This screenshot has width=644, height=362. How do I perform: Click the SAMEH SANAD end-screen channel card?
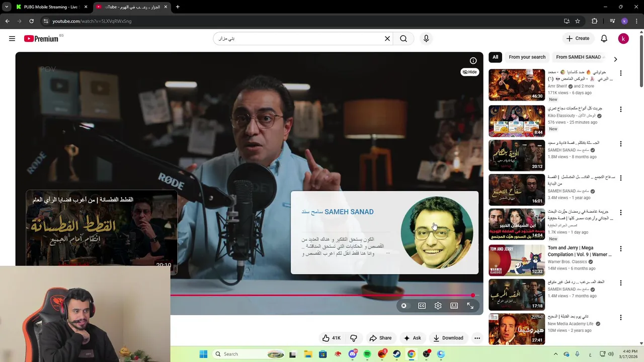(x=384, y=232)
